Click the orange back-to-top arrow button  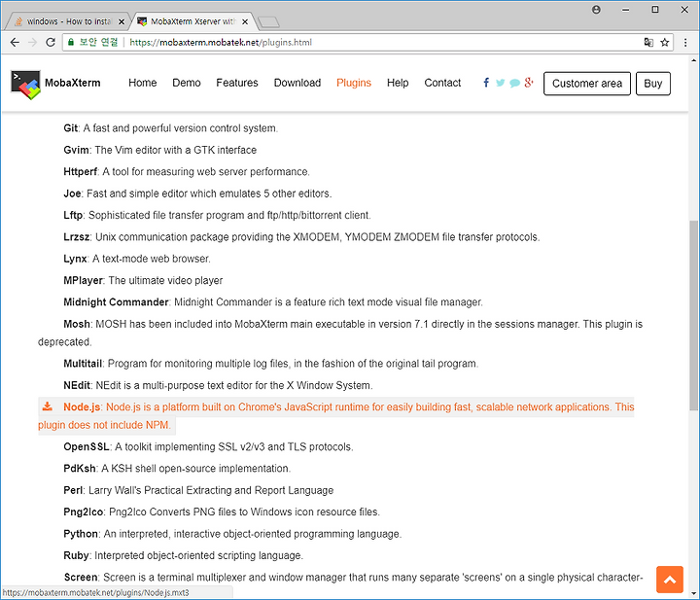tap(670, 580)
